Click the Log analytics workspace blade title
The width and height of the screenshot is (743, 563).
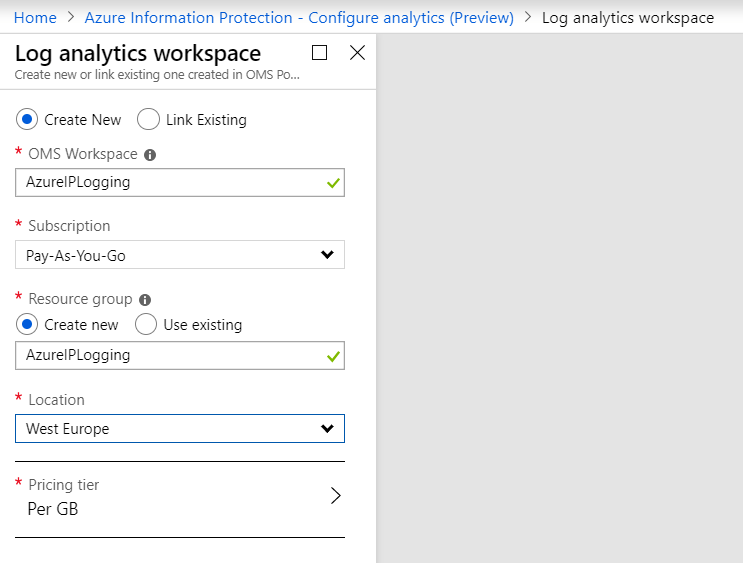(x=138, y=53)
